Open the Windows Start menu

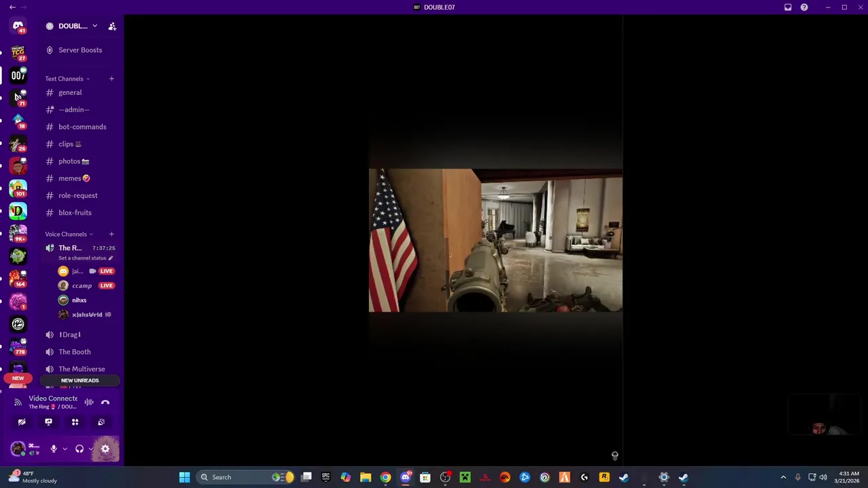click(x=184, y=477)
